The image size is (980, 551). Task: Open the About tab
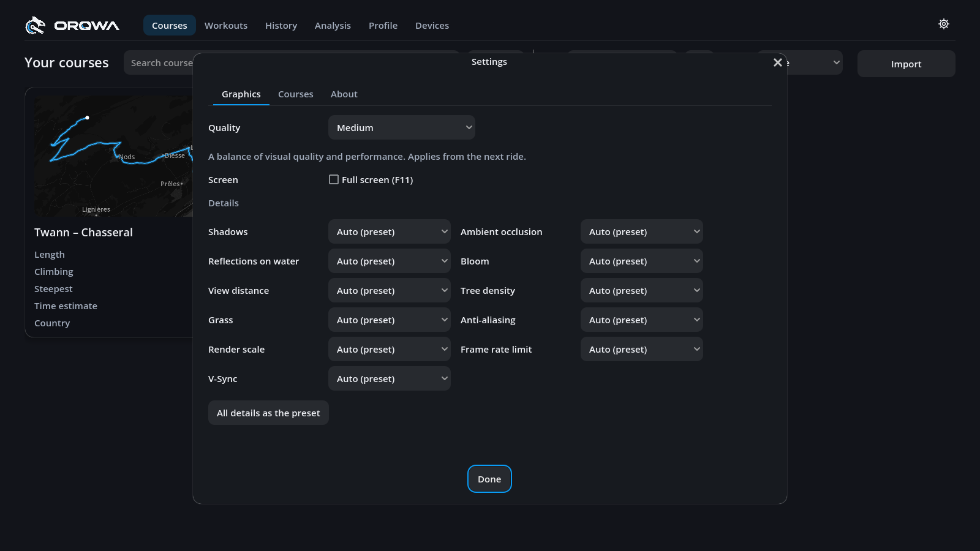click(x=344, y=94)
